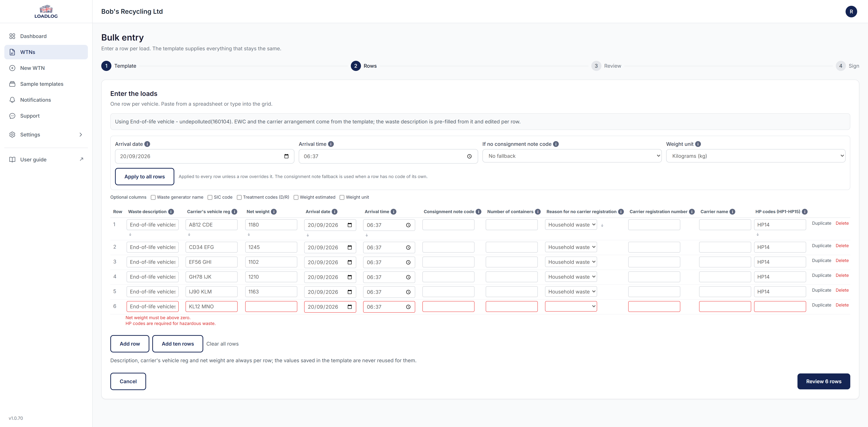Click fill-down arrow under row 1 net weight
This screenshot has height=427, width=868.
pyautogui.click(x=249, y=234)
